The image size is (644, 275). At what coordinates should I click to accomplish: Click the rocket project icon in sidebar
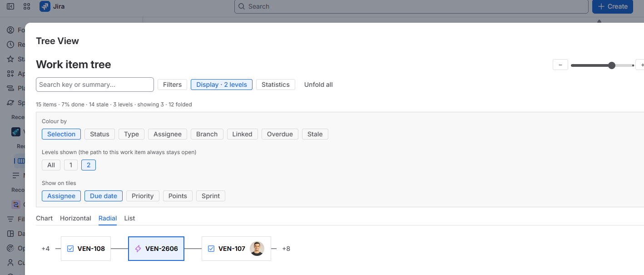click(x=16, y=132)
